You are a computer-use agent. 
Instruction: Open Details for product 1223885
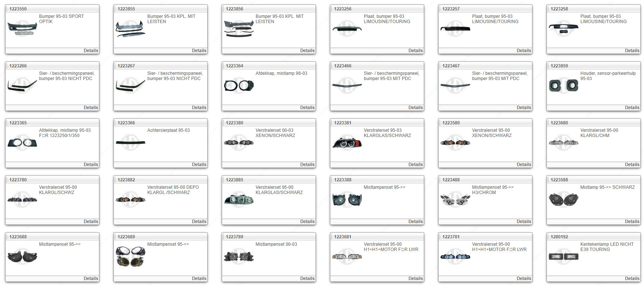tap(307, 222)
